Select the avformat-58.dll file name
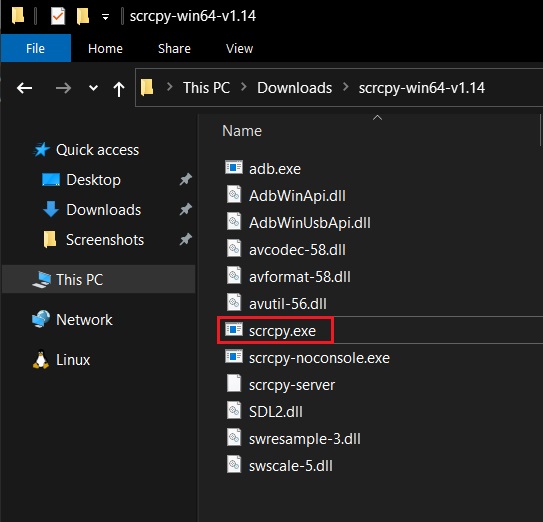 [x=300, y=277]
